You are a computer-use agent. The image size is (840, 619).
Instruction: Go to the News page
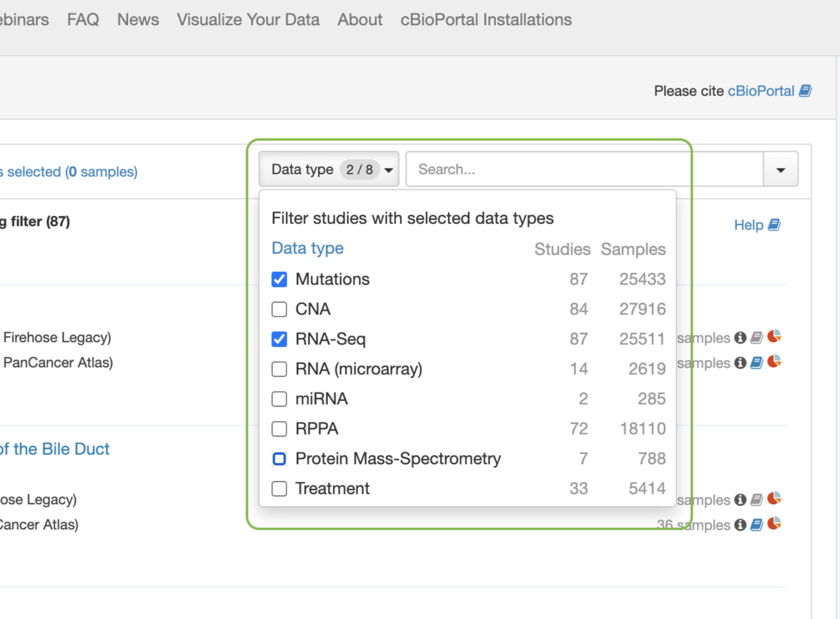coord(138,20)
